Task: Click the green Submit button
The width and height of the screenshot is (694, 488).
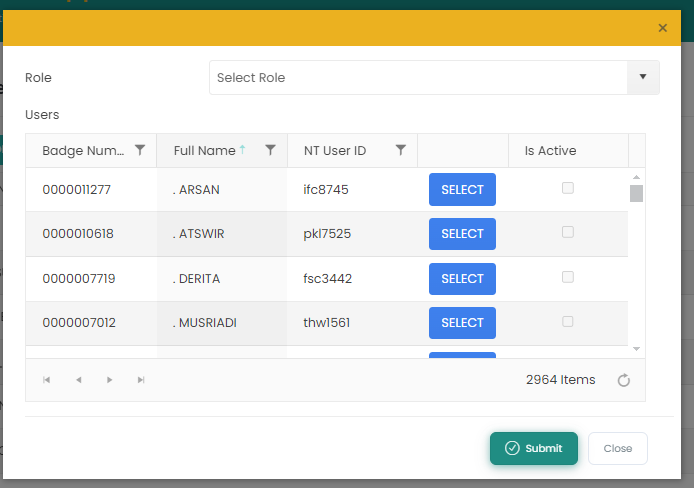Action: click(534, 448)
